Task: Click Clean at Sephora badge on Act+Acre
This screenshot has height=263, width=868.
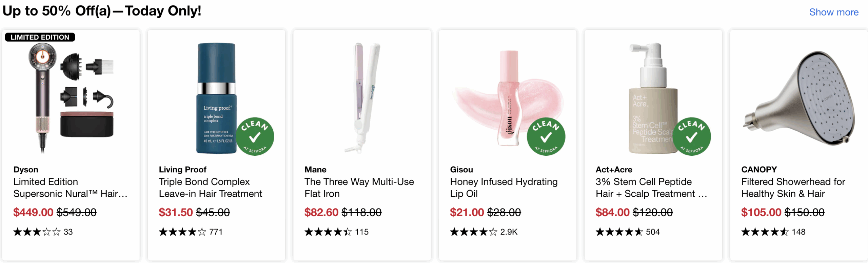Action: pyautogui.click(x=691, y=136)
